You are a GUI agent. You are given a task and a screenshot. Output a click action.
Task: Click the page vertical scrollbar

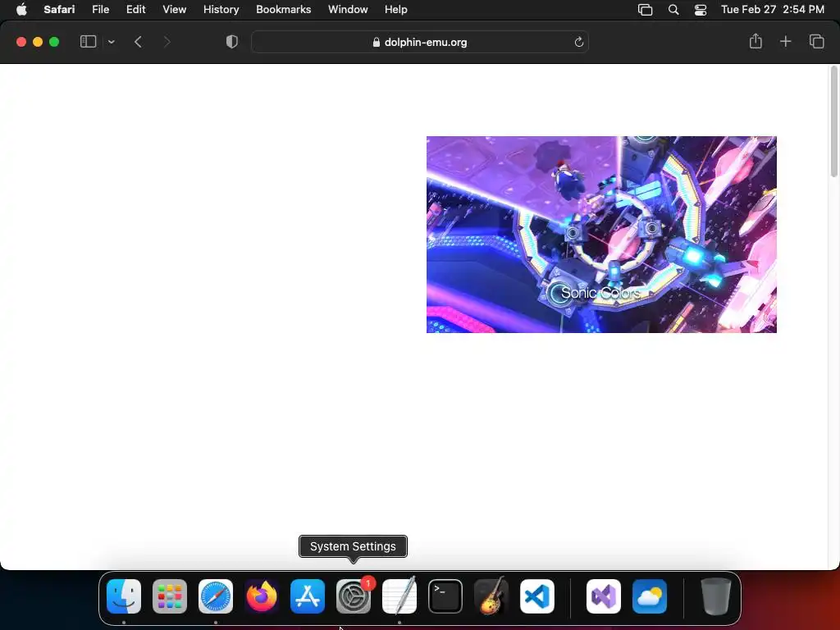coord(833,121)
